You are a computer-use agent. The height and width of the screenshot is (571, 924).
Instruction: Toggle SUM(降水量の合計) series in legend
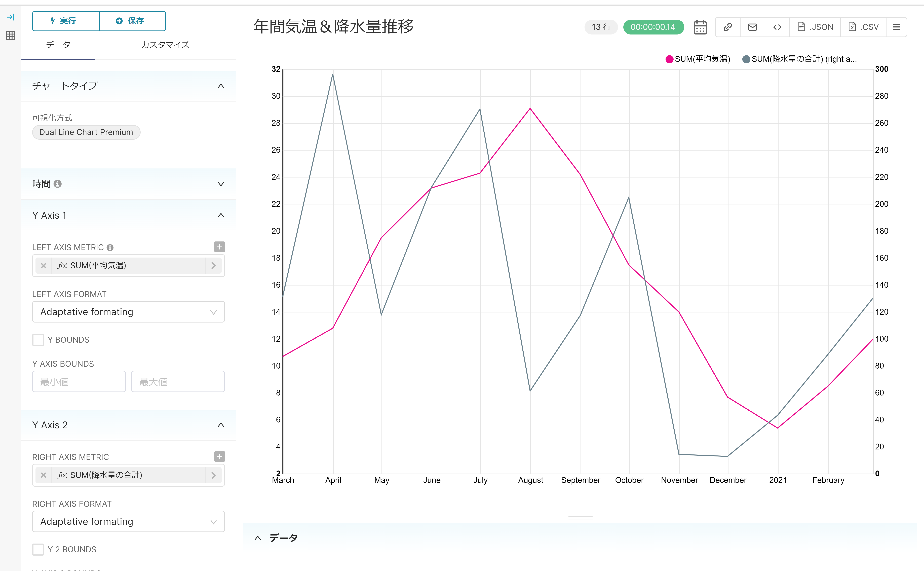click(799, 59)
